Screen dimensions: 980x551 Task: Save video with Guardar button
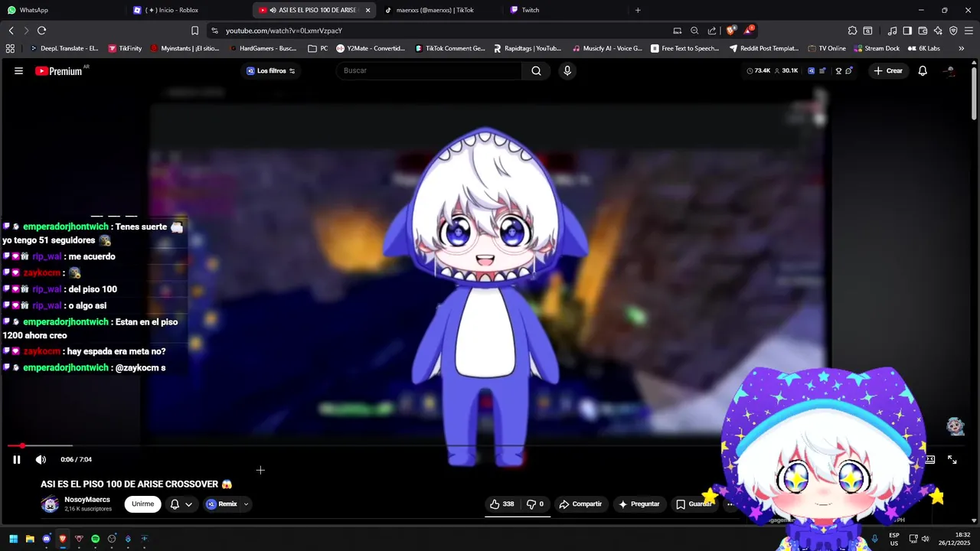pyautogui.click(x=694, y=504)
